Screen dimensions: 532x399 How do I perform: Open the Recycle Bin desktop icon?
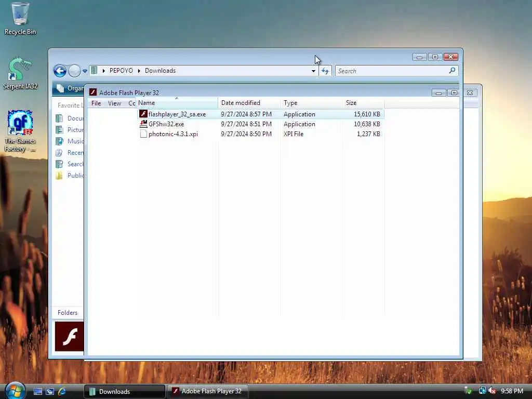20,19
